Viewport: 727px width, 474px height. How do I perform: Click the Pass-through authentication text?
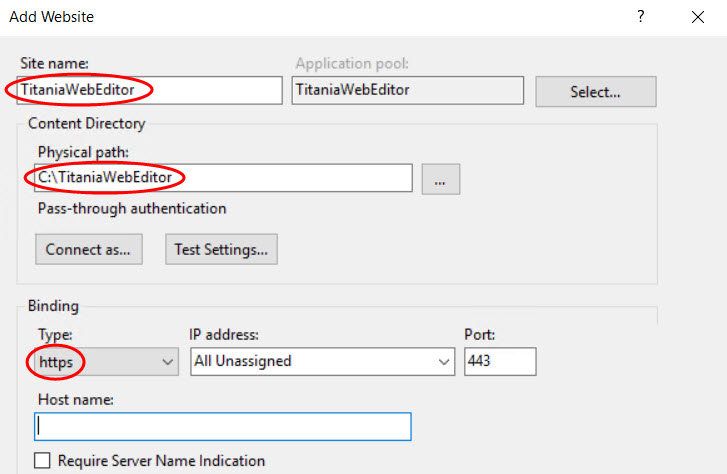click(x=132, y=209)
